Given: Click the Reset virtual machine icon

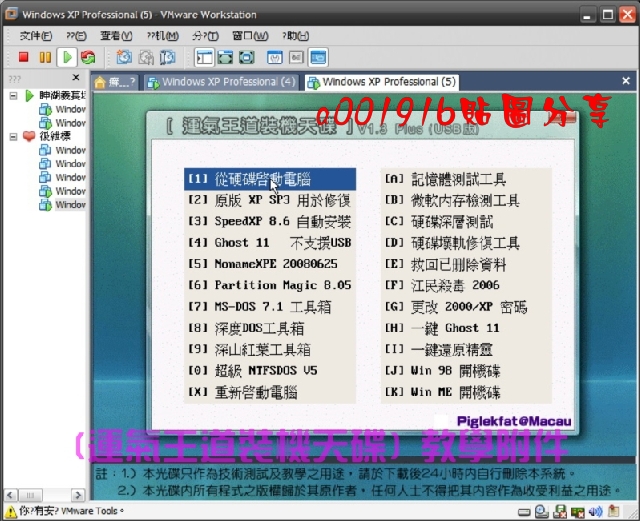Looking at the screenshot, I should point(88,58).
